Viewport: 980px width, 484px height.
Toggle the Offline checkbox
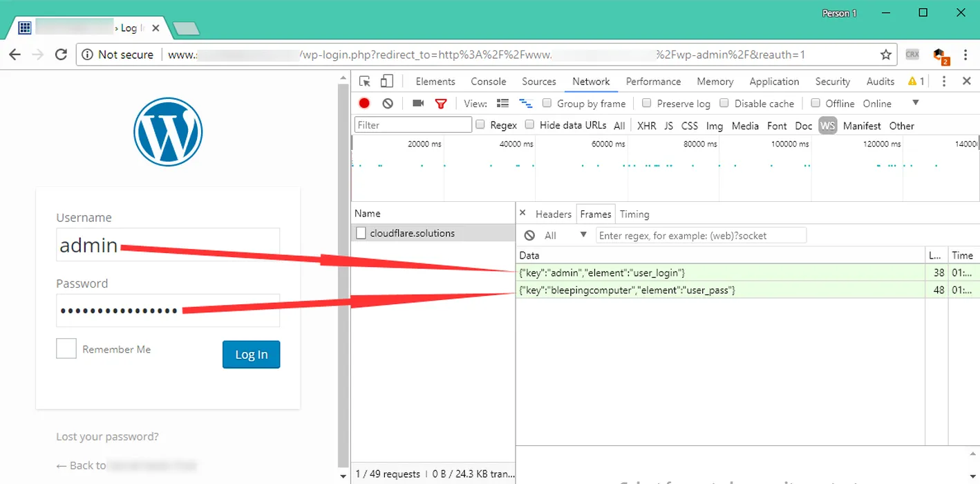click(816, 103)
